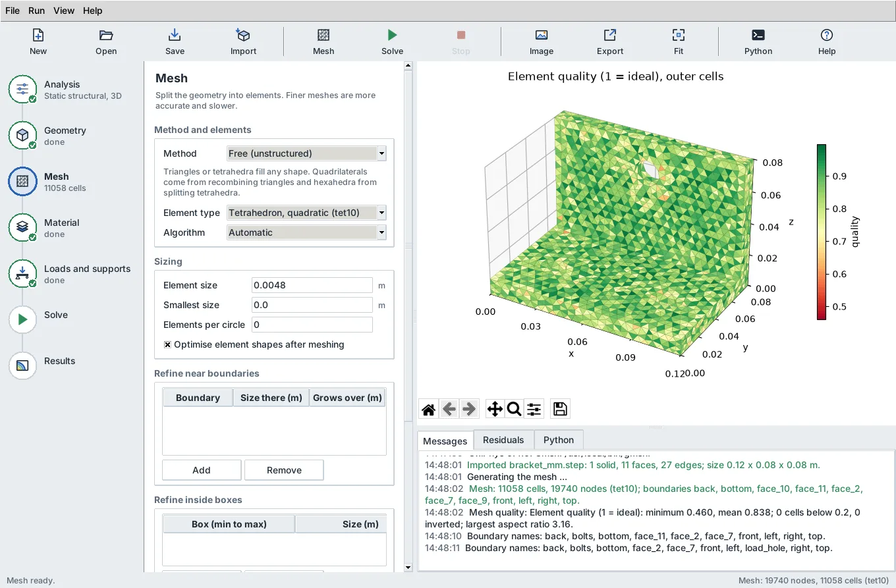Open the Algorithm dropdown
The image size is (896, 588).
point(306,232)
